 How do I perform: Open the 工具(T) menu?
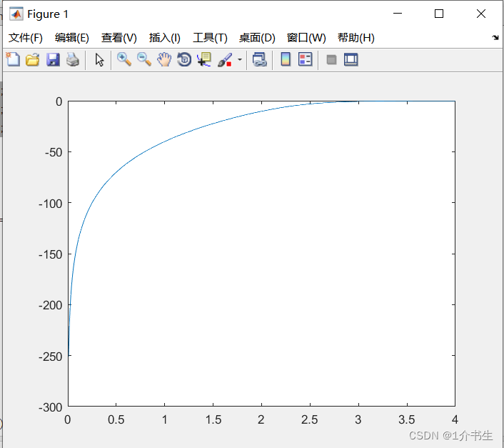click(x=210, y=38)
